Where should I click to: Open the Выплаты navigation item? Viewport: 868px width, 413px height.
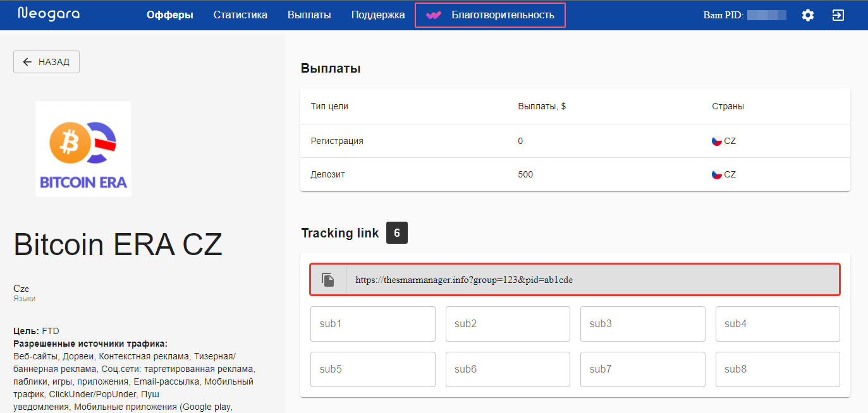click(309, 15)
